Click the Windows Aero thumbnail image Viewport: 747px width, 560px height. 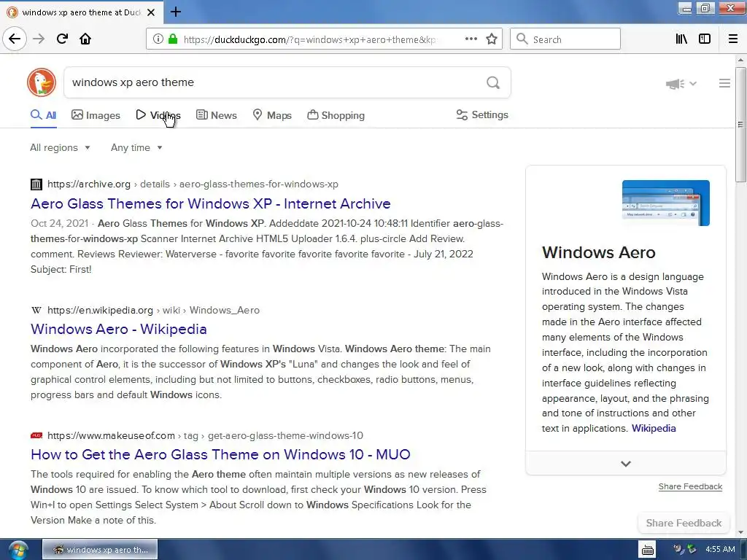[x=665, y=203]
